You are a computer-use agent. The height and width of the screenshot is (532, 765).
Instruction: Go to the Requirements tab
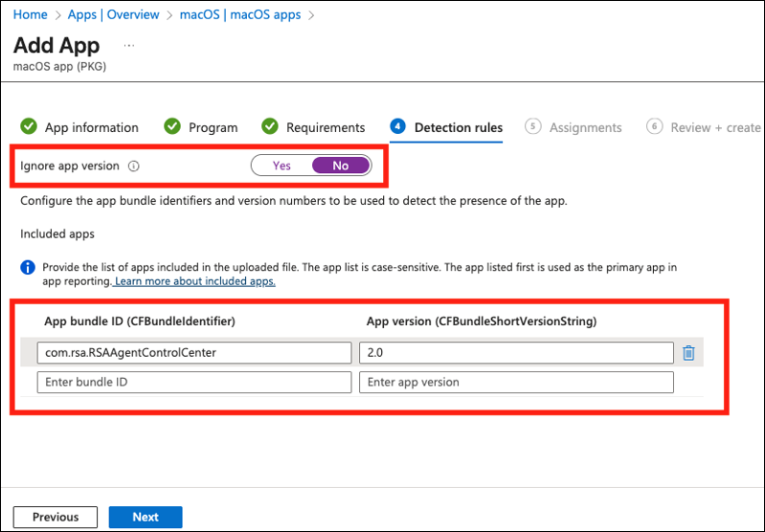point(326,127)
